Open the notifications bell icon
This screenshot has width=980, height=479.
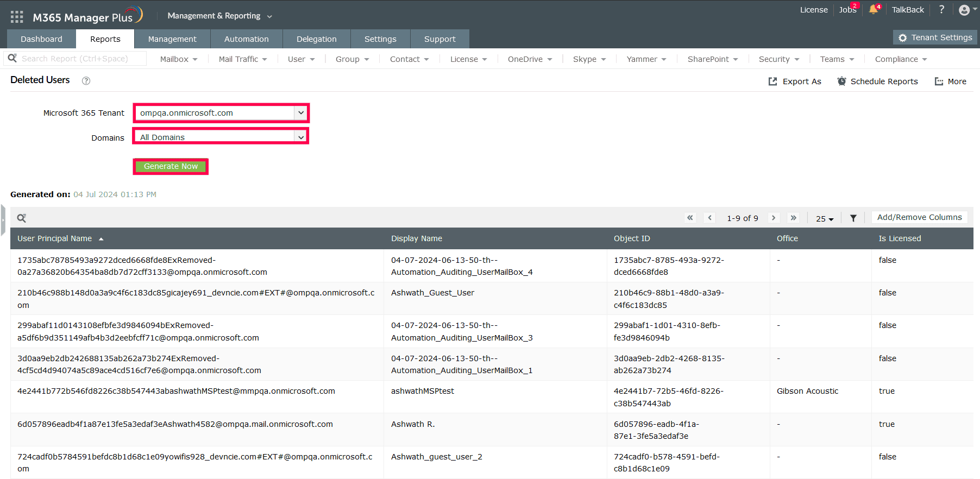coord(874,9)
